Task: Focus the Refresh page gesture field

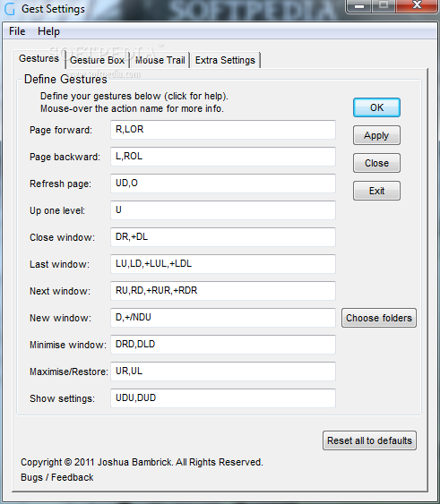Action: pos(223,184)
